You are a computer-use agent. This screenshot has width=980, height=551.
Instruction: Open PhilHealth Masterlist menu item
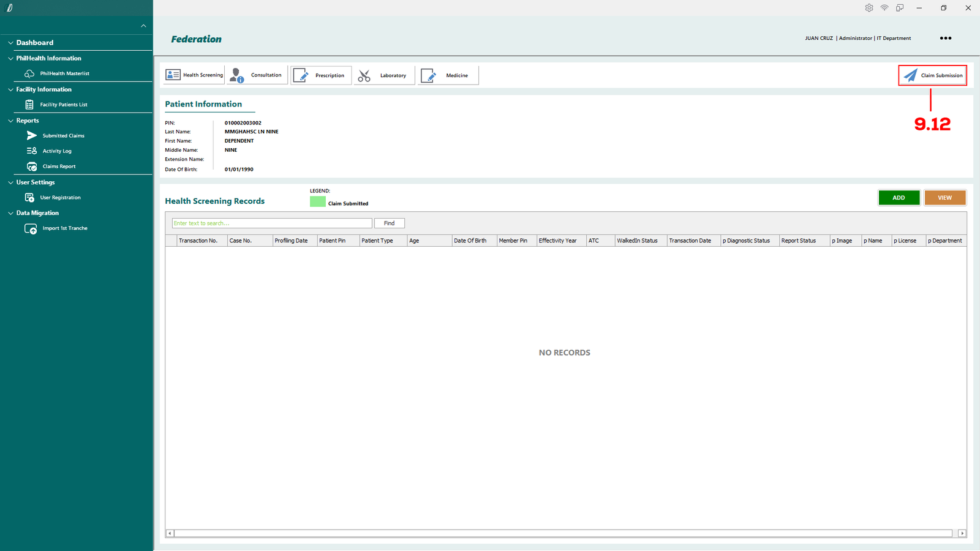tap(64, 73)
